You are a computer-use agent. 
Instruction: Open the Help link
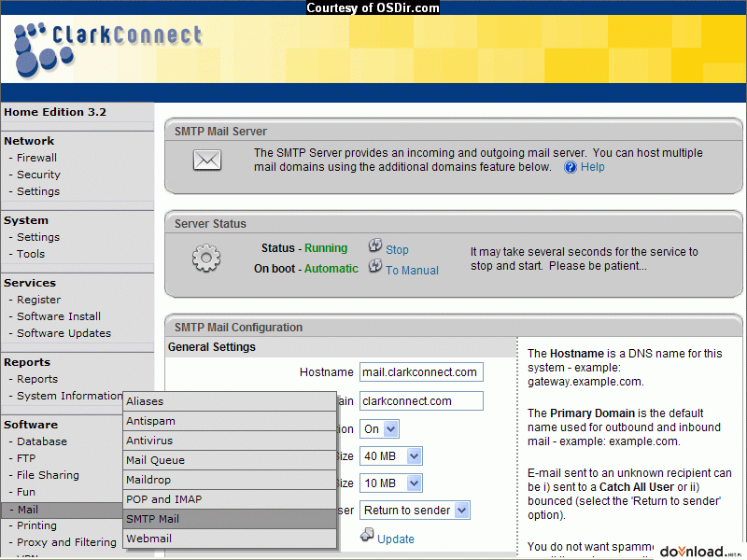(593, 167)
